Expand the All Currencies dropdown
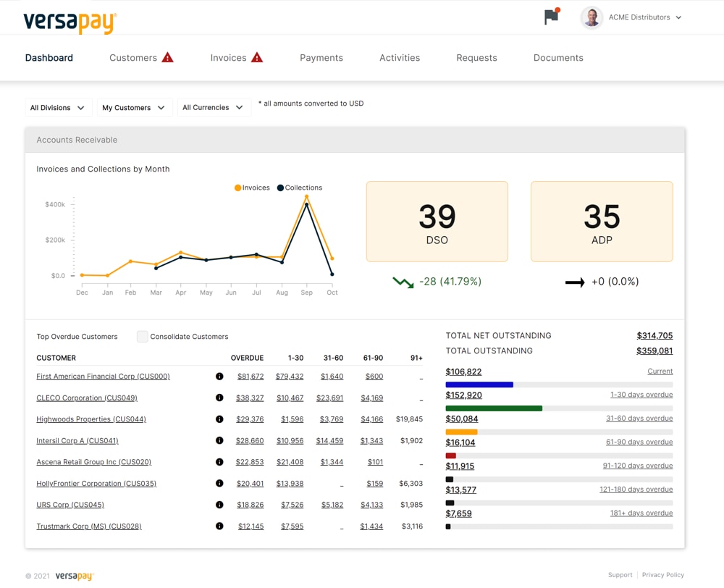724x588 pixels. pos(213,108)
